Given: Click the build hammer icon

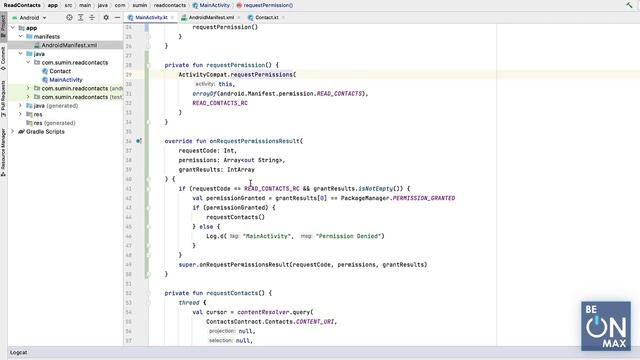Looking at the screenshot, I should coord(629,5).
